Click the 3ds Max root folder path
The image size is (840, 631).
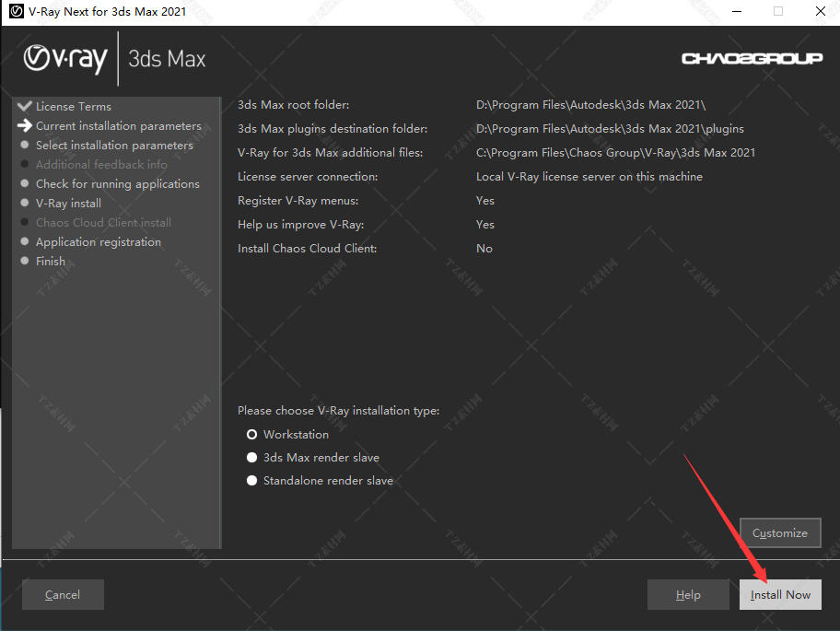590,105
